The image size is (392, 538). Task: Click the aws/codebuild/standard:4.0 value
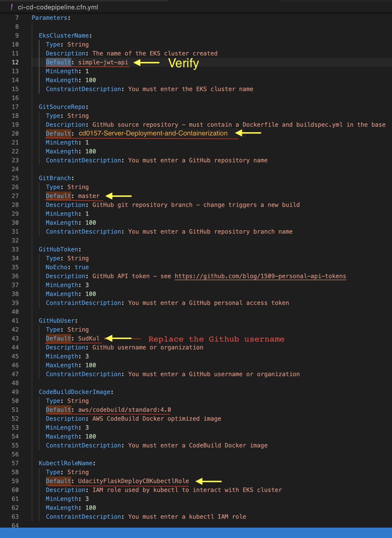click(x=124, y=410)
